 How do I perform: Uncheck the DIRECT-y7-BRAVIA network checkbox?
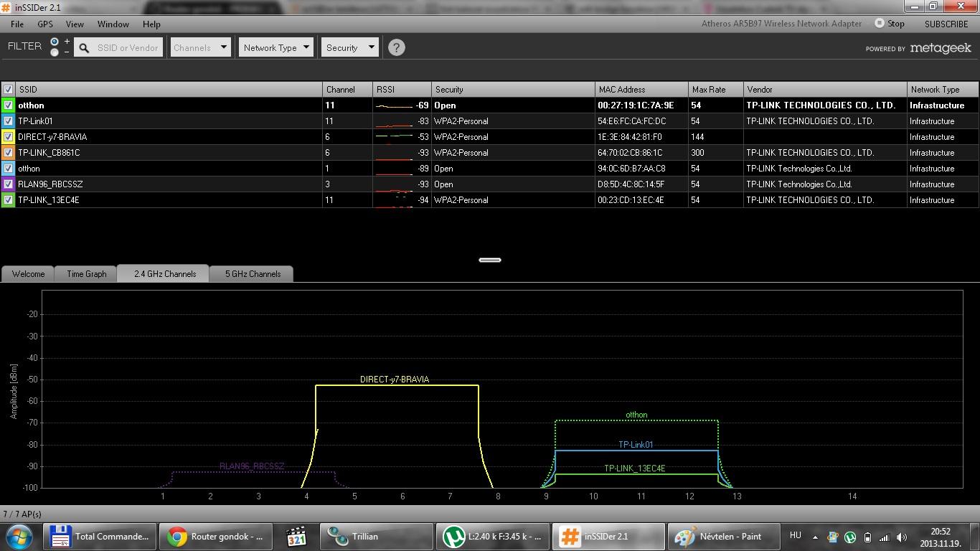coord(8,137)
